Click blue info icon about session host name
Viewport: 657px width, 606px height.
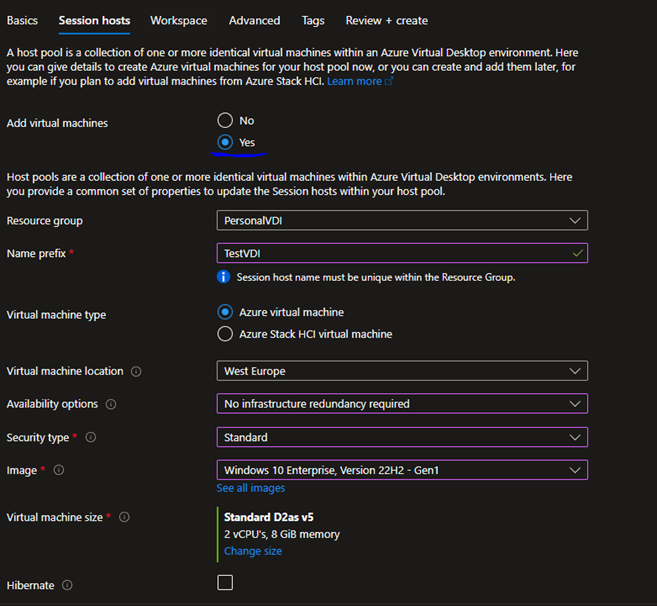(x=224, y=277)
